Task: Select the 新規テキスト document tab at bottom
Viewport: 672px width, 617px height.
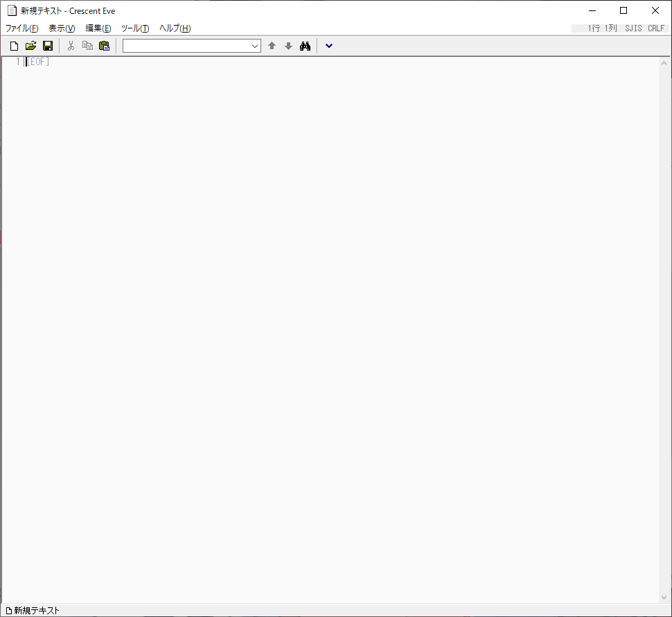Action: point(33,611)
